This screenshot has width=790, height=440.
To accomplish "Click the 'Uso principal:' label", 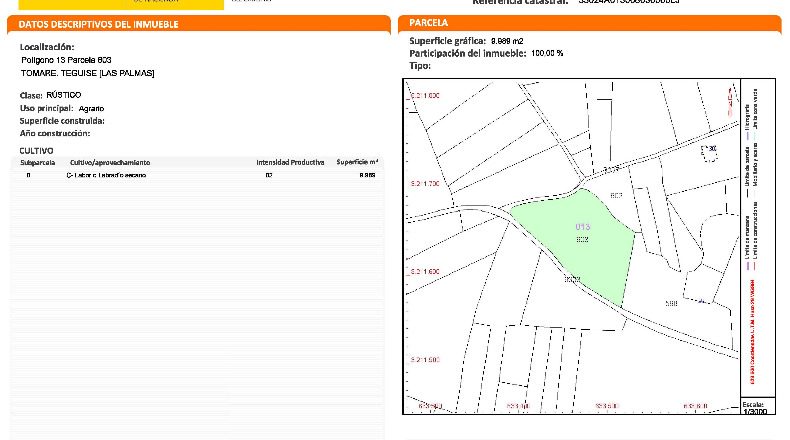I will [46, 108].
